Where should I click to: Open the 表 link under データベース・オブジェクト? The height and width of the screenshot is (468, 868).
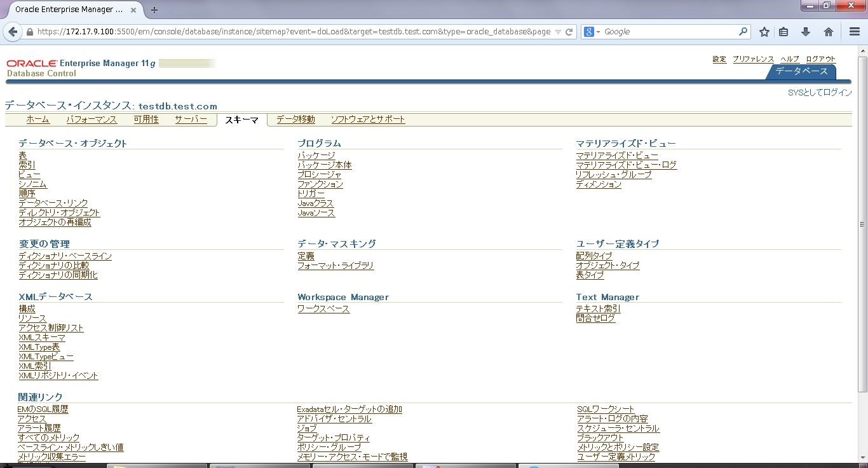pos(23,156)
